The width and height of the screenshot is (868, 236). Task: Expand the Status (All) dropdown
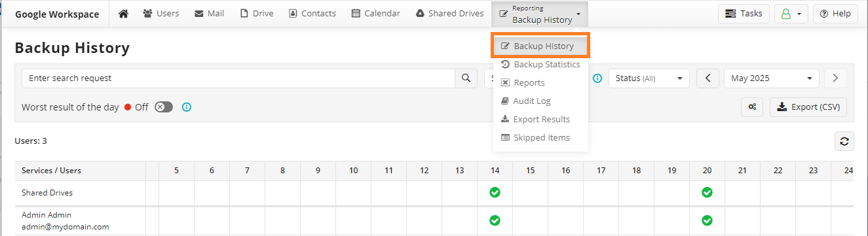[649, 78]
